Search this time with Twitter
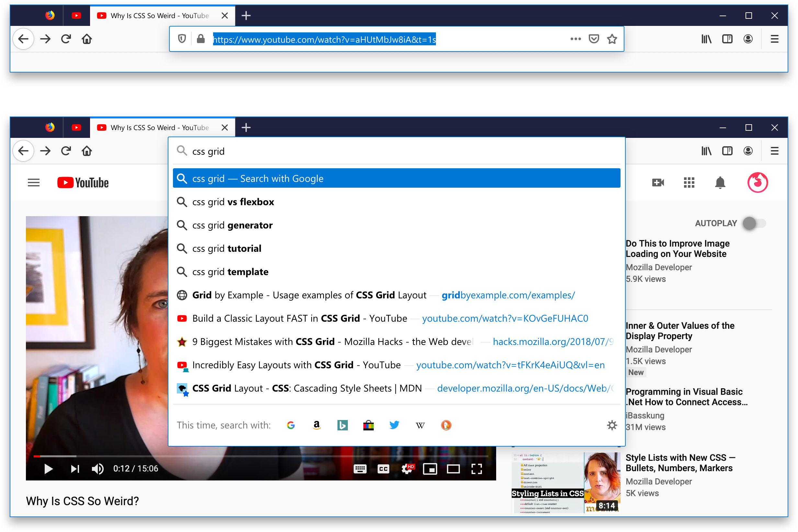The height and width of the screenshot is (532, 798). pyautogui.click(x=394, y=425)
